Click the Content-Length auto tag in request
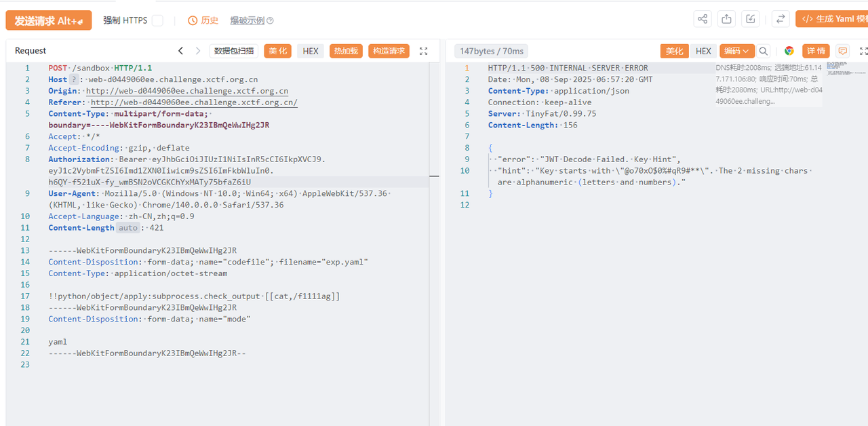 tap(128, 228)
